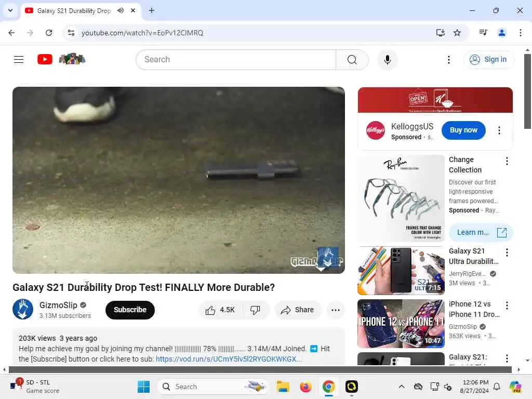Screen dimensions: 532x399
Task: Click Learn more on Ray-Ban ad
Action: [x=481, y=232]
